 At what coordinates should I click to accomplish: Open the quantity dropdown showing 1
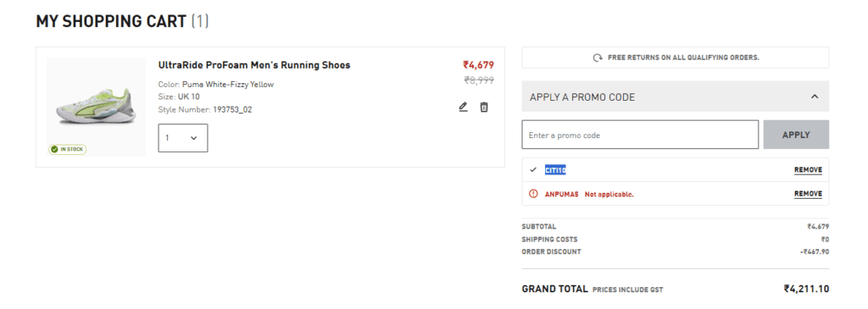pyautogui.click(x=183, y=138)
